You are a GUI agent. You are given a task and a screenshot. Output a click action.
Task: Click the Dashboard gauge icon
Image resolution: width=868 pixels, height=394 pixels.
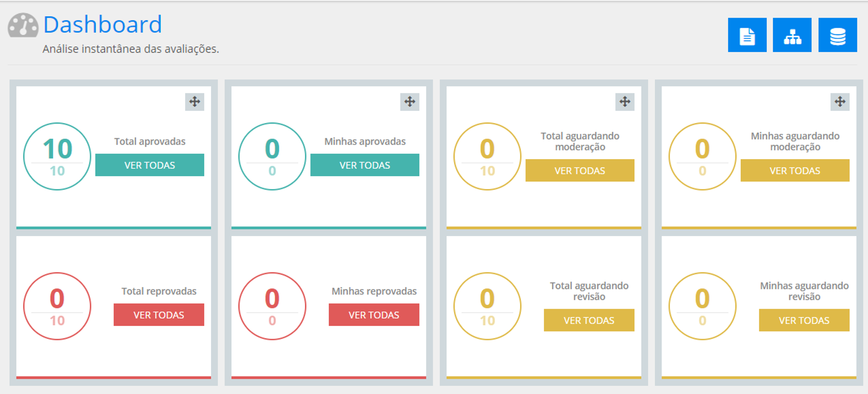(23, 25)
